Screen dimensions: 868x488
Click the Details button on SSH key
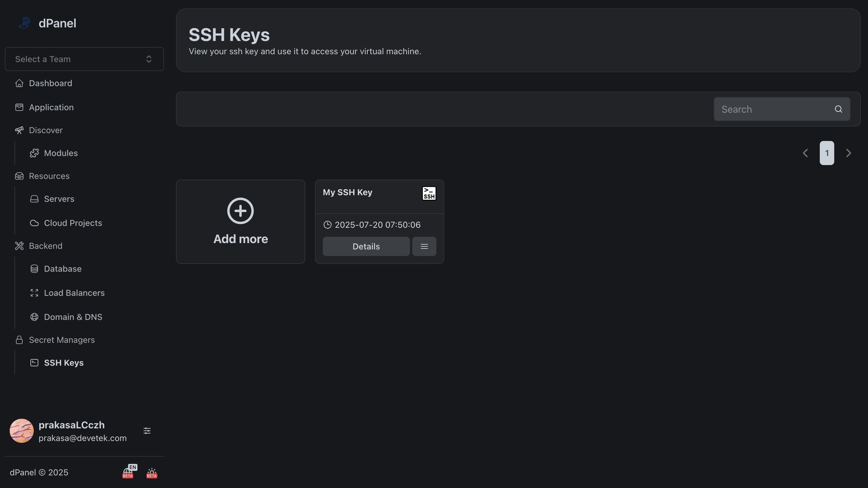point(366,246)
